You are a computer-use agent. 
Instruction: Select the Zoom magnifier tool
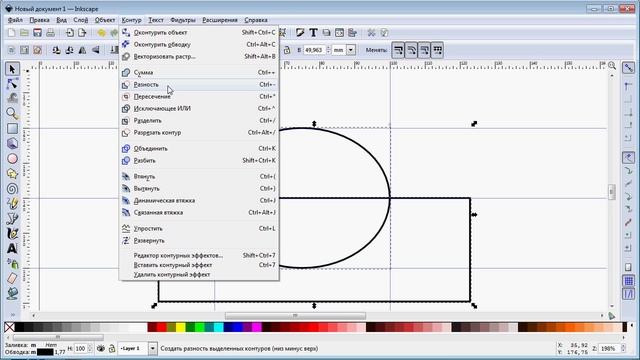pyautogui.click(x=12, y=113)
